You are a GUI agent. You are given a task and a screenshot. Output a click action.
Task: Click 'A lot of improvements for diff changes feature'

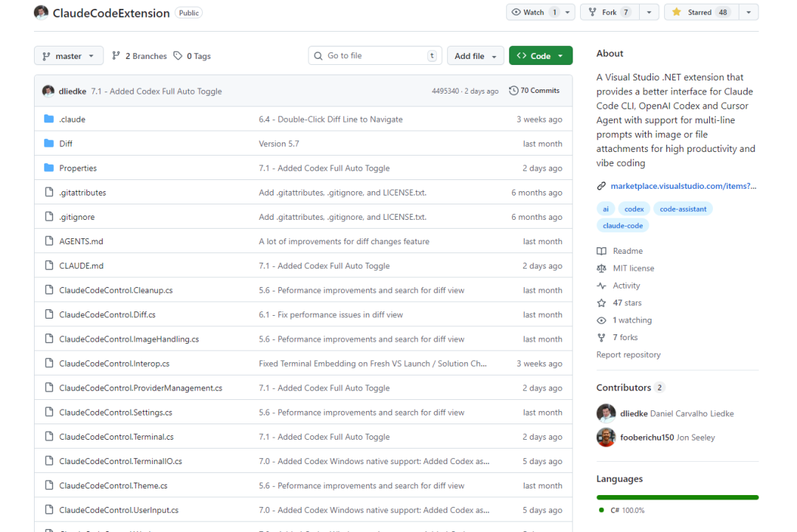point(344,241)
